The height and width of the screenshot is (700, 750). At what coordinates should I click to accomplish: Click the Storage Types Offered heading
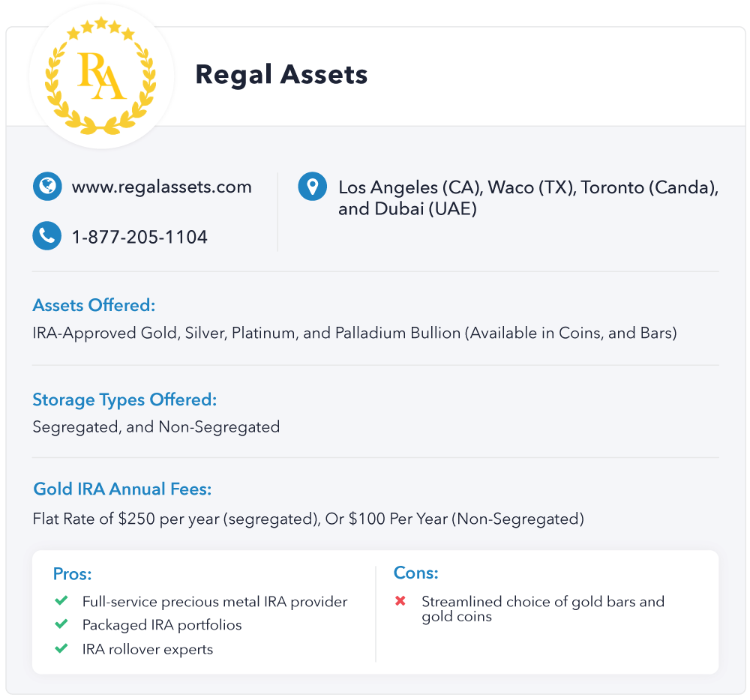124,400
